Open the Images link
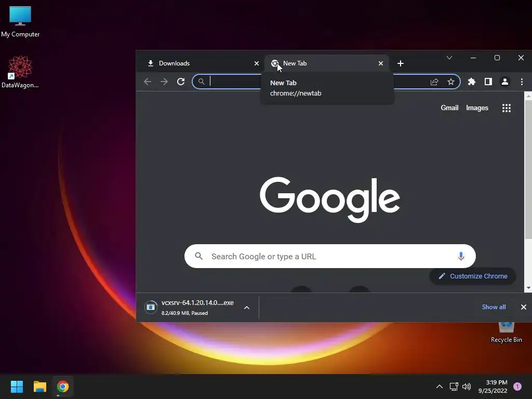The image size is (532, 399). tap(477, 108)
